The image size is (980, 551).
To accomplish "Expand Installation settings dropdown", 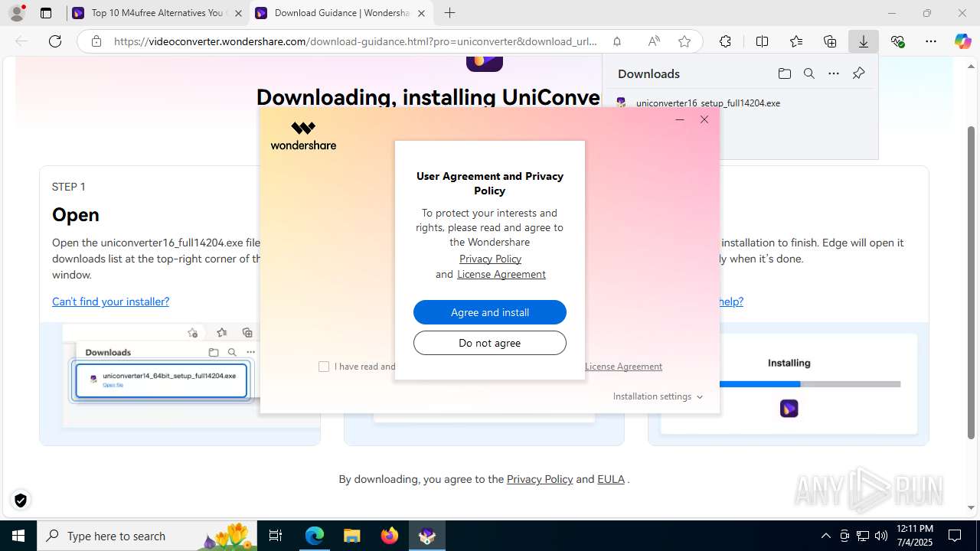I will point(658,396).
